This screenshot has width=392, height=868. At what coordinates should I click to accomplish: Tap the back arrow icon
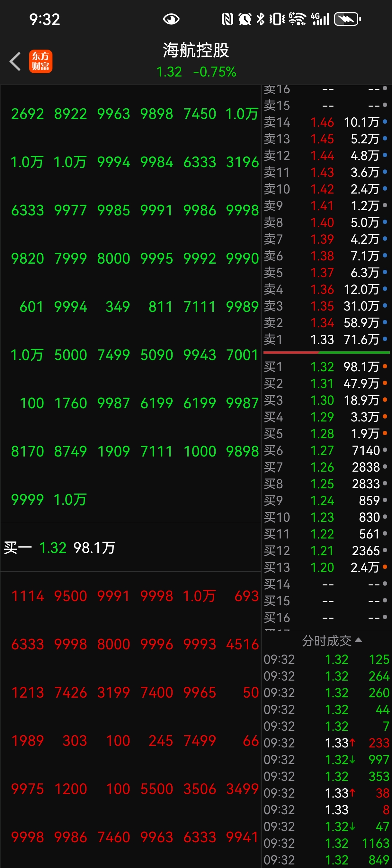coord(15,61)
